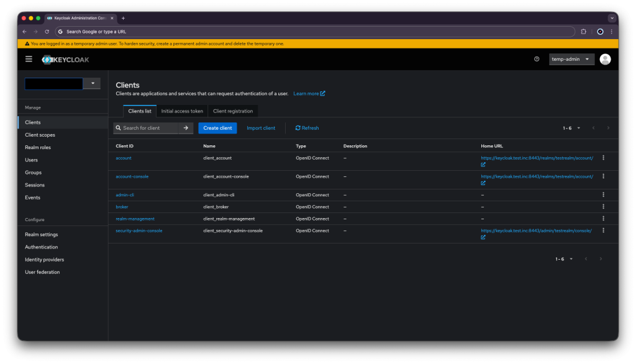Expand the top 1-6 pagination dropdown
636x364 pixels.
571,128
